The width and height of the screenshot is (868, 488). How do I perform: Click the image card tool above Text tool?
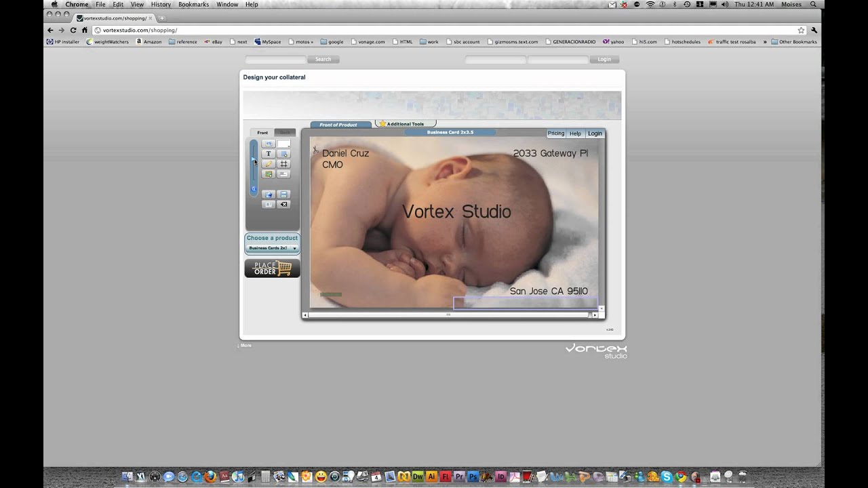269,144
